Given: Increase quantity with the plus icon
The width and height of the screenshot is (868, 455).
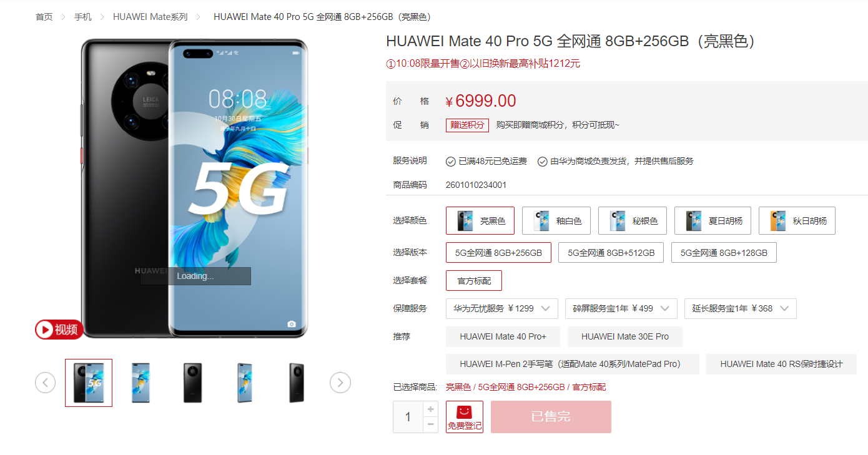Looking at the screenshot, I should tap(430, 409).
